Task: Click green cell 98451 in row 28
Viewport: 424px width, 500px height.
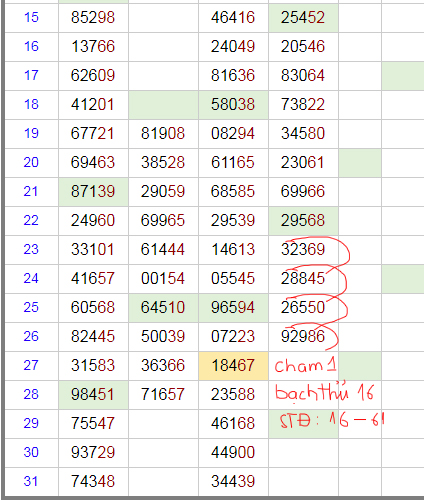Action: pos(93,395)
